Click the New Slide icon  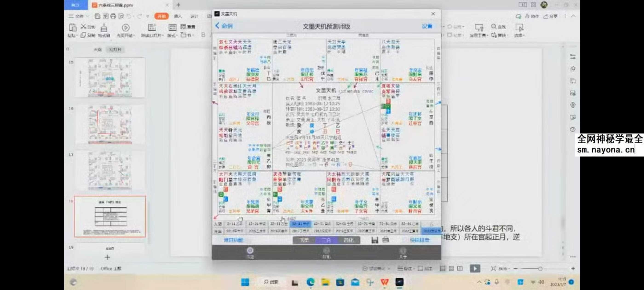tap(152, 27)
